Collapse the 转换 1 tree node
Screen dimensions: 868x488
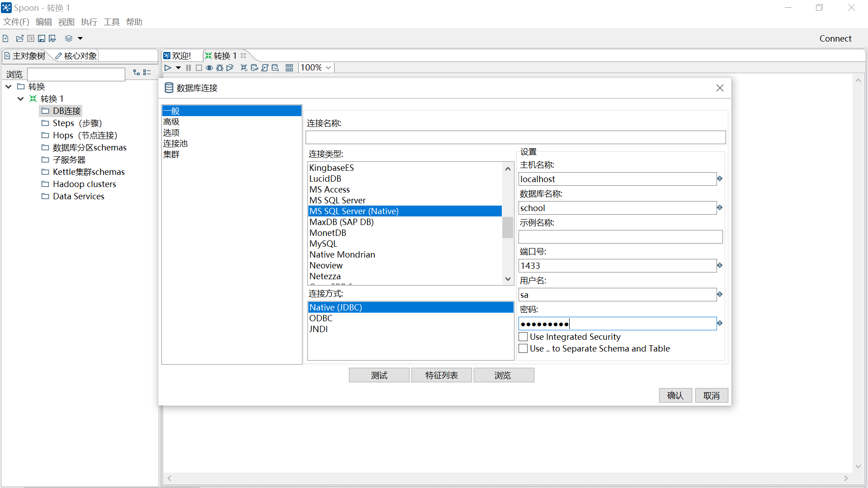20,99
